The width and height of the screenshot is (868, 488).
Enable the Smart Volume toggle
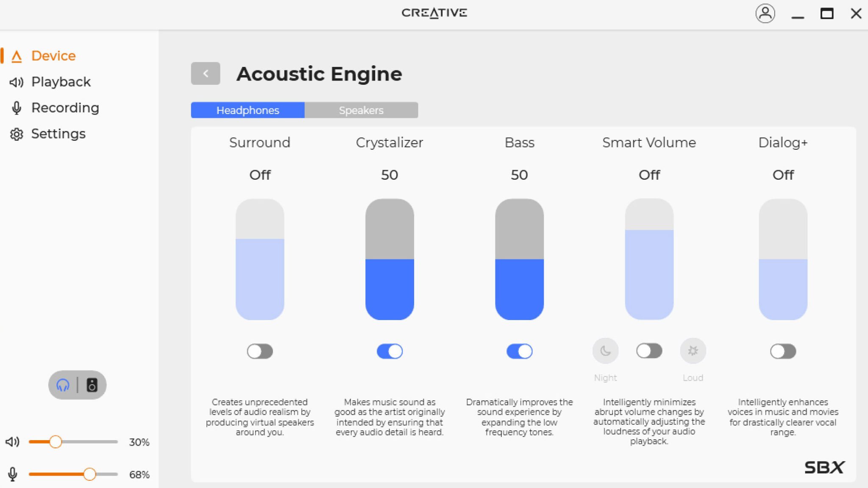(x=649, y=351)
